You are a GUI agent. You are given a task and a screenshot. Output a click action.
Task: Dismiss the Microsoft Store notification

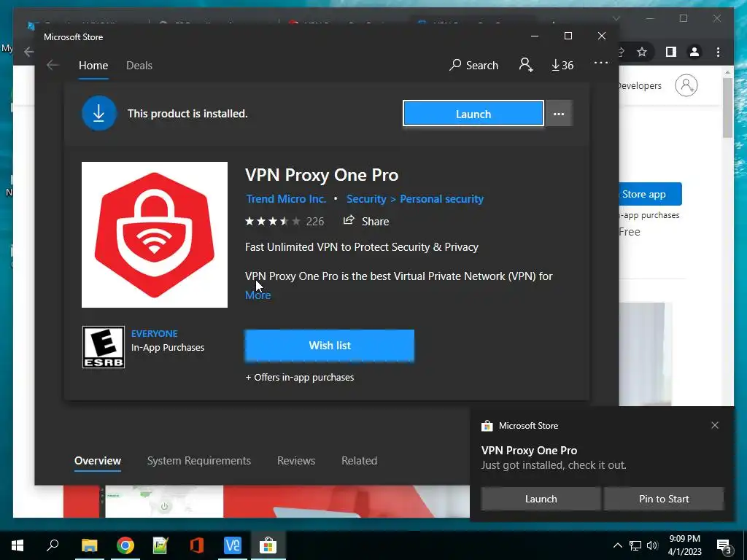point(715,425)
